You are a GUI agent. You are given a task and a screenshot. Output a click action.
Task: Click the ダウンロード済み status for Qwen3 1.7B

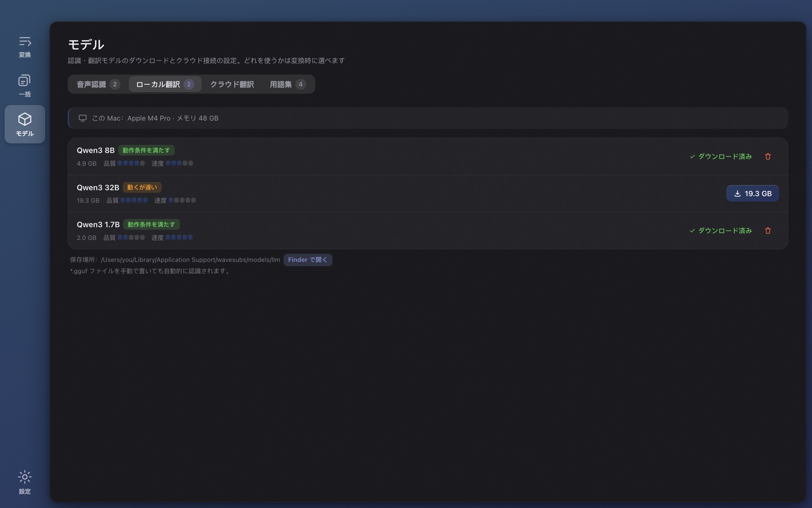[x=721, y=231]
